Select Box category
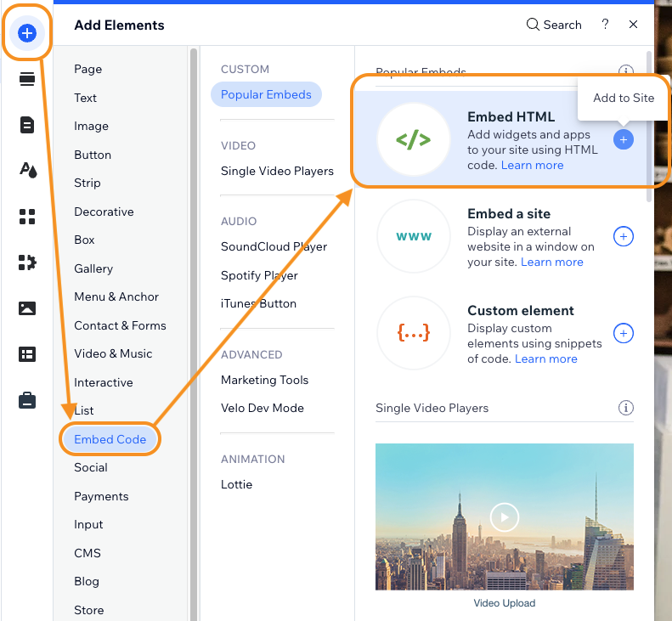 (x=84, y=240)
